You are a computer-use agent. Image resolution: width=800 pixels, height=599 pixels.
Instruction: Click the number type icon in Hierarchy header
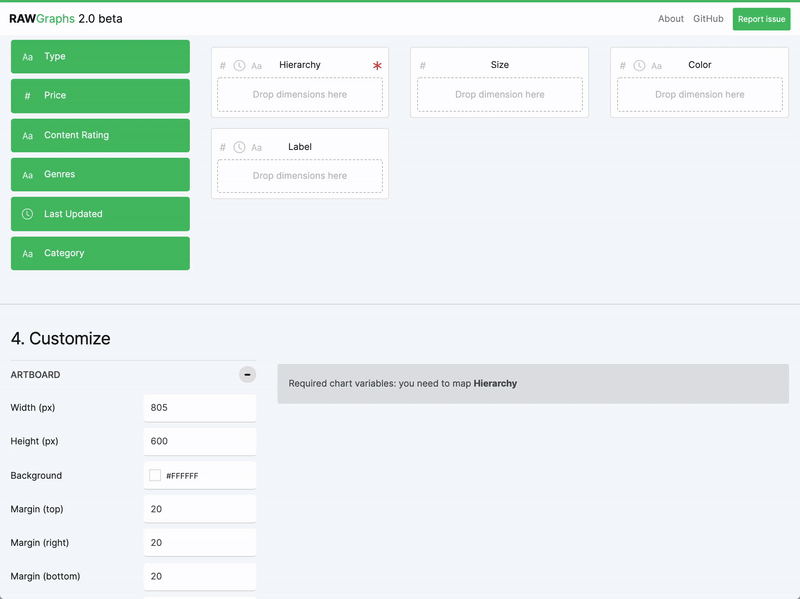222,66
